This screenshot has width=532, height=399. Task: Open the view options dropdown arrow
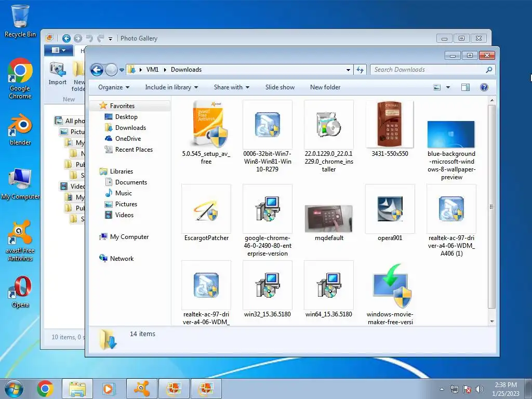coord(448,87)
